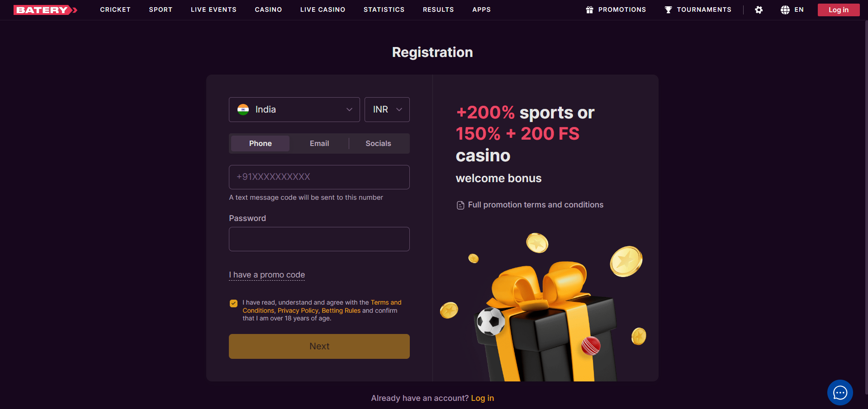Open the settings gear icon
This screenshot has height=409, width=868.
(759, 10)
